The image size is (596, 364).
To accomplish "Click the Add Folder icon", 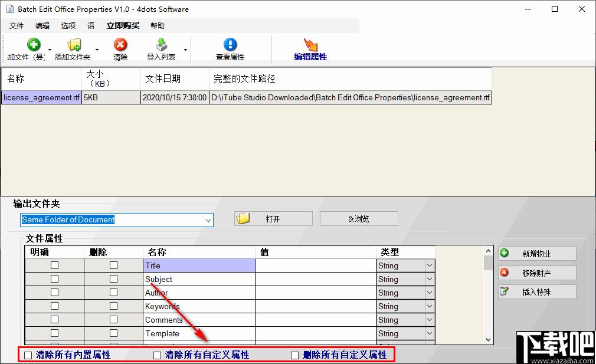I will pyautogui.click(x=74, y=44).
